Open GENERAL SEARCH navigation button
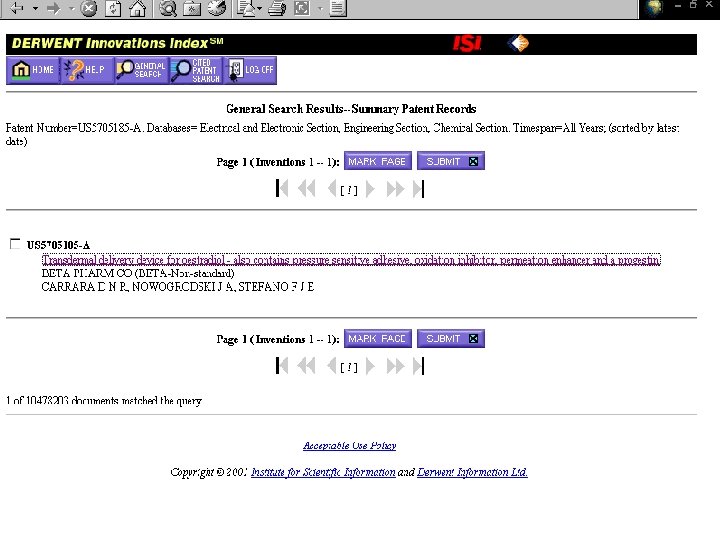This screenshot has width=720, height=540. point(141,70)
